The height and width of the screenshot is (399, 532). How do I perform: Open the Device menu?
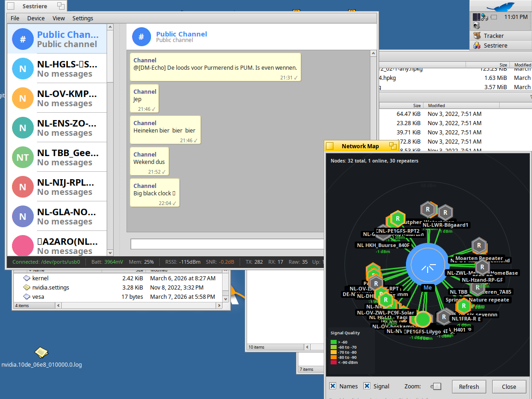(36, 18)
